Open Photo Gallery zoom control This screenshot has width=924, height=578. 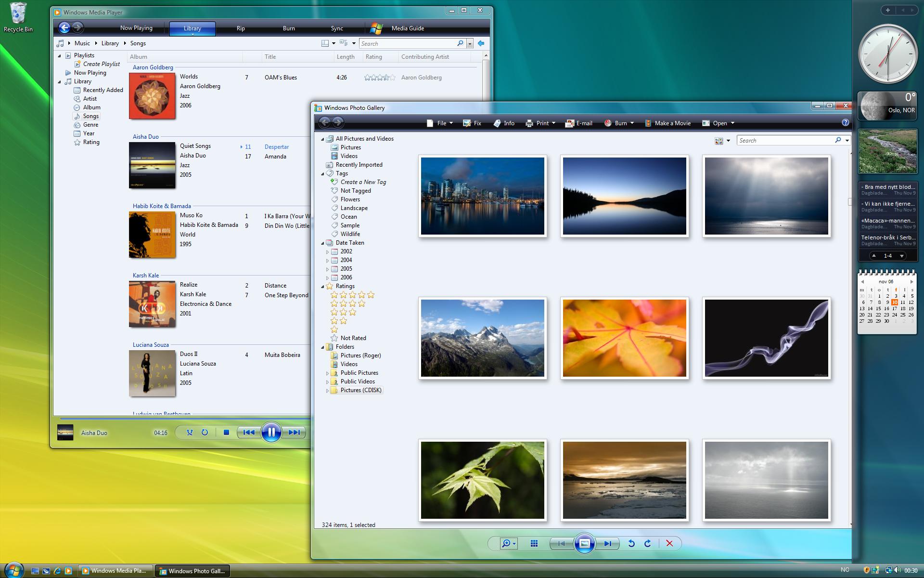(508, 544)
